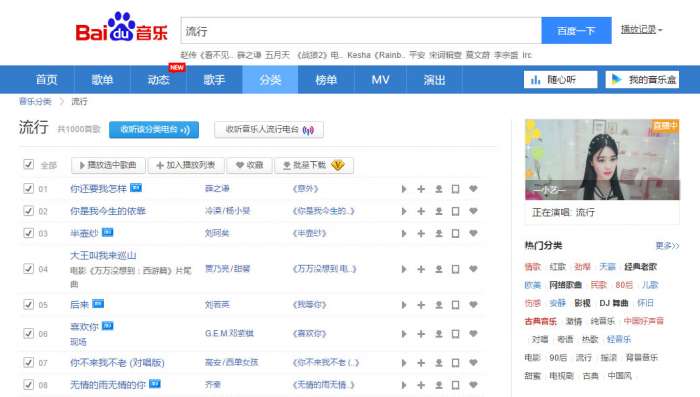Open the live singer thumbnail image
700x397 pixels.
click(x=602, y=159)
